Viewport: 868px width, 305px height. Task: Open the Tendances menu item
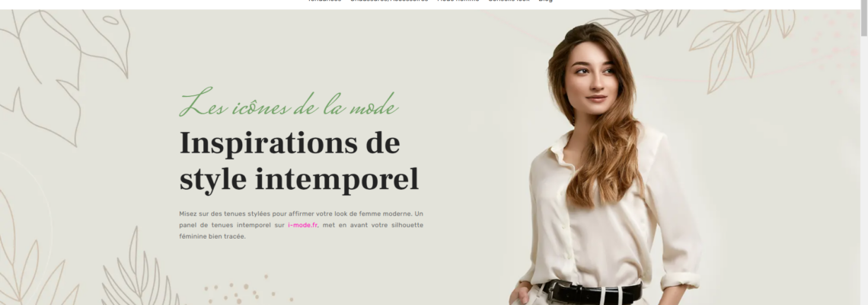click(324, 1)
